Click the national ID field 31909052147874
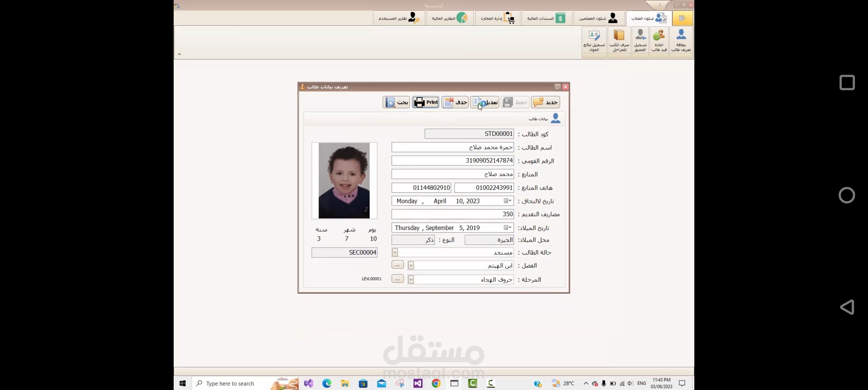Screen dimensions: 868x390 (452, 161)
